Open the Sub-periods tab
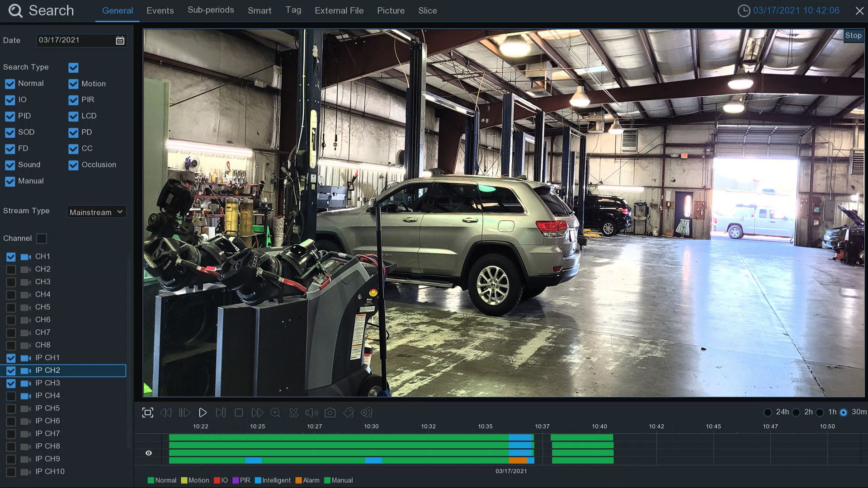The width and height of the screenshot is (868, 488). (211, 10)
